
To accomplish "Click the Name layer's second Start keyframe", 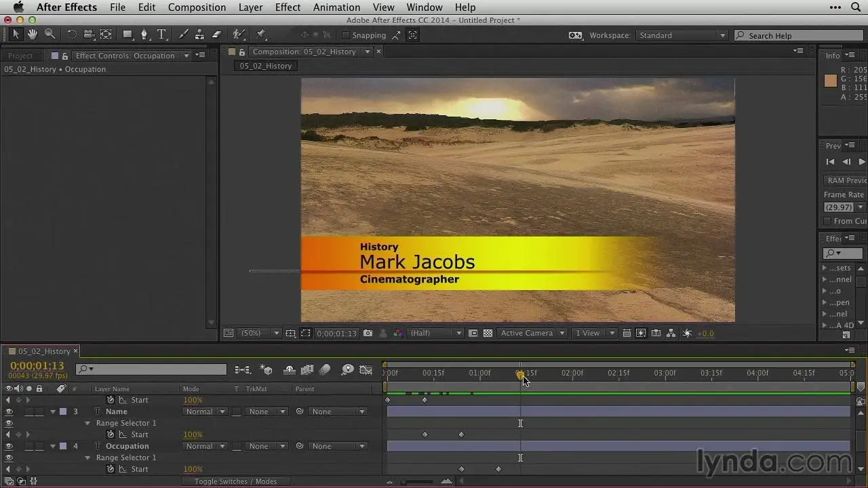I will (461, 434).
